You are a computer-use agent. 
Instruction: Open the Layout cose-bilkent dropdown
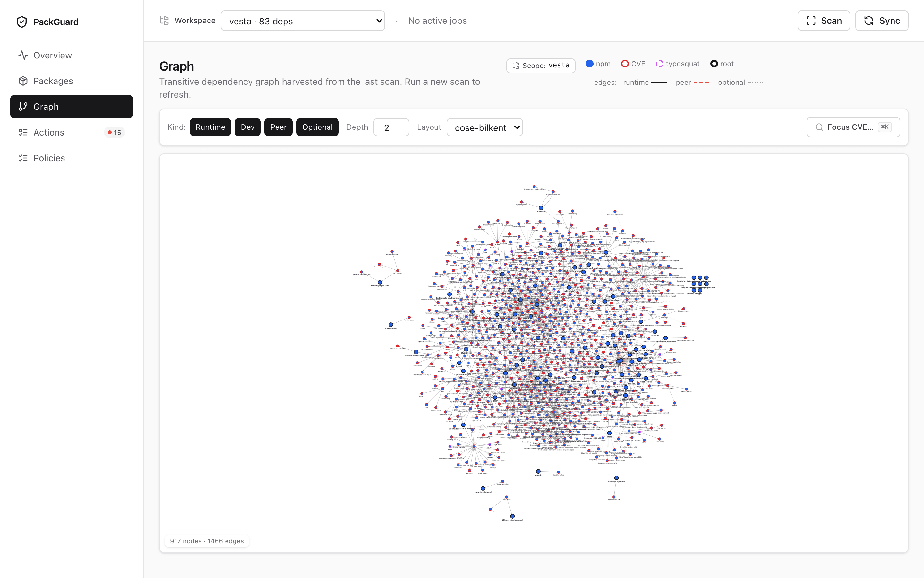pos(484,127)
